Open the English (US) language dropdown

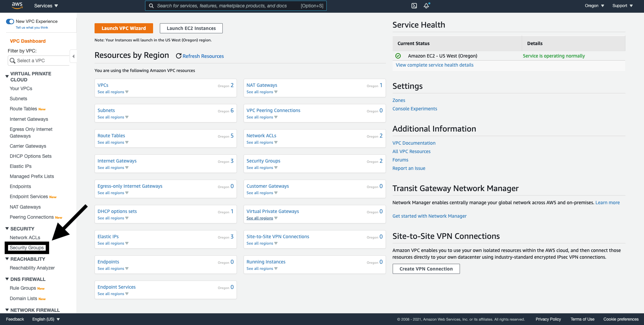click(x=46, y=319)
